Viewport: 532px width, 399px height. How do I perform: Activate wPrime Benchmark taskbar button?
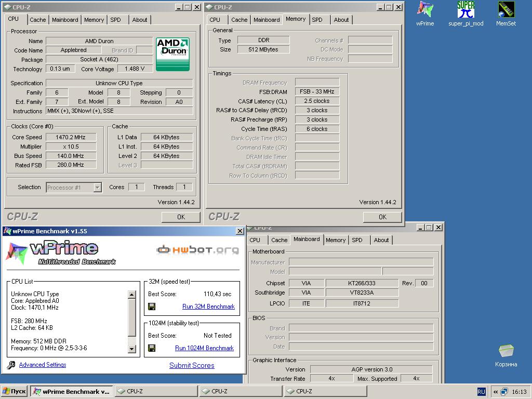click(x=72, y=392)
